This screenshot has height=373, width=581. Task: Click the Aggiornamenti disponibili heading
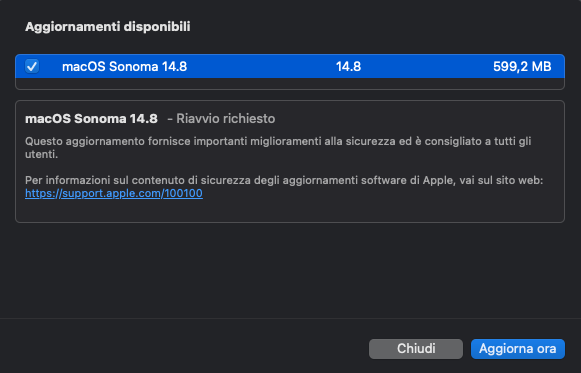pyautogui.click(x=107, y=27)
